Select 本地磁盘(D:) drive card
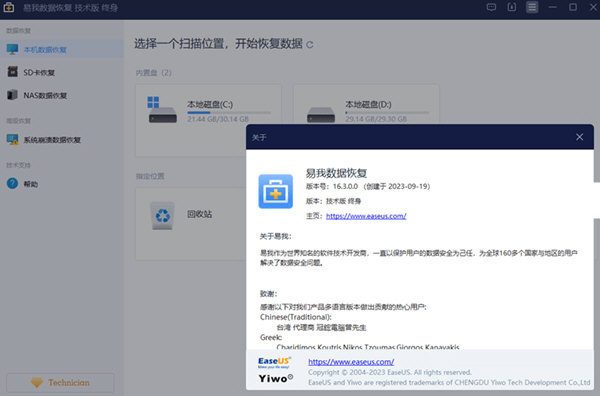 (366, 104)
